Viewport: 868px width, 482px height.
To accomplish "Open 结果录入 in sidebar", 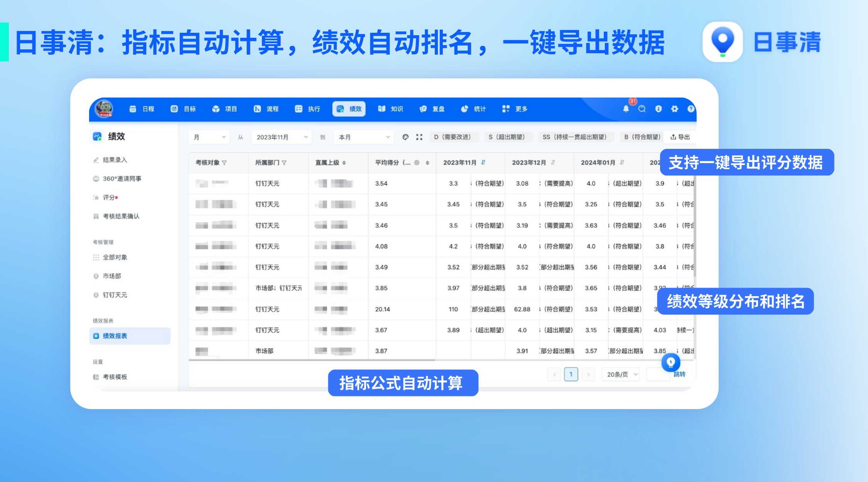I will [115, 160].
